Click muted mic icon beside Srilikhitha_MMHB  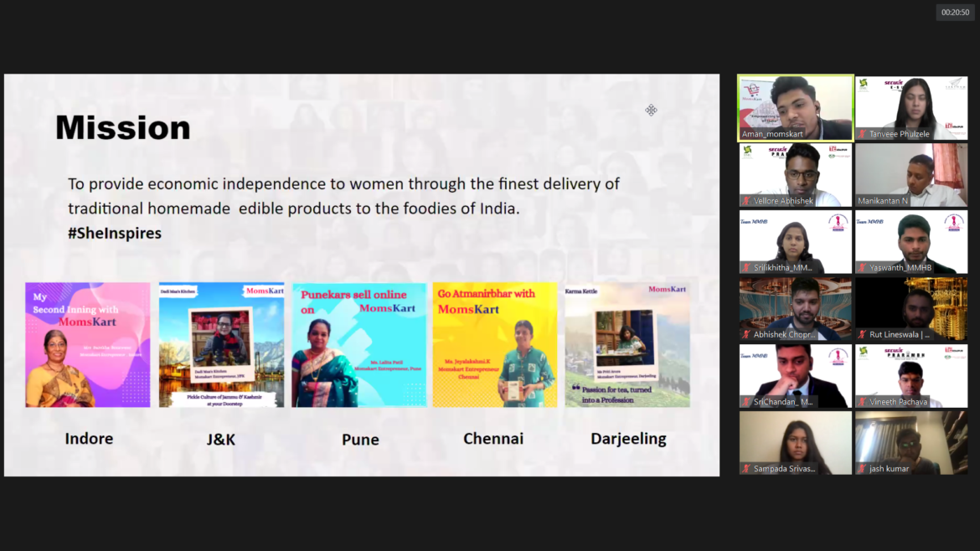click(746, 268)
